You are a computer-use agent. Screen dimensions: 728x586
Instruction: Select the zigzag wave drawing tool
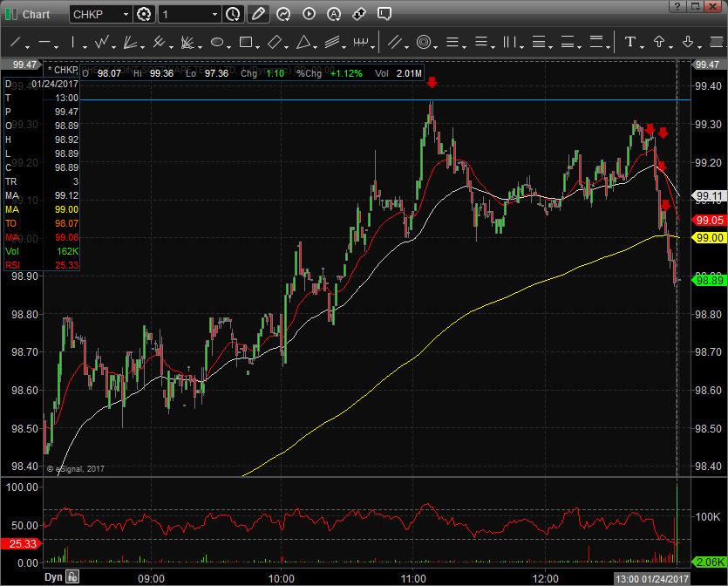click(102, 42)
